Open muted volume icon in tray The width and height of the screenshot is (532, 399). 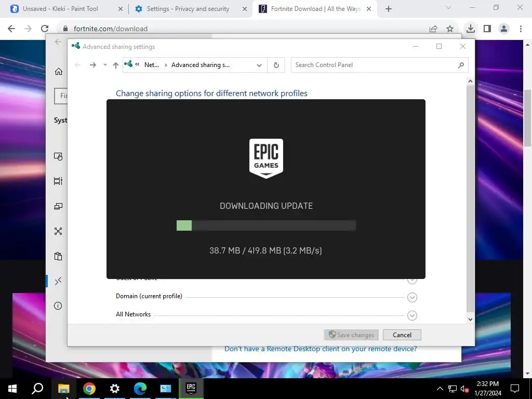click(464, 389)
